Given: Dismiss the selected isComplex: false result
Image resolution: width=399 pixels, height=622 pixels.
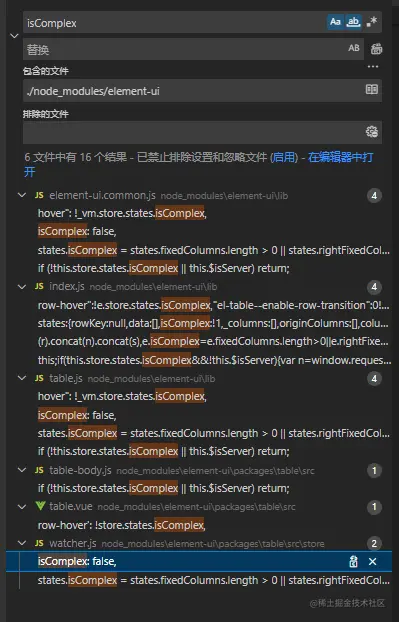Looking at the screenshot, I should tap(372, 562).
